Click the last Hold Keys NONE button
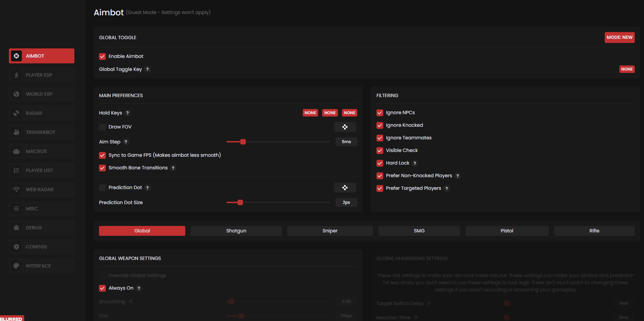The width and height of the screenshot is (644, 321). [x=349, y=113]
